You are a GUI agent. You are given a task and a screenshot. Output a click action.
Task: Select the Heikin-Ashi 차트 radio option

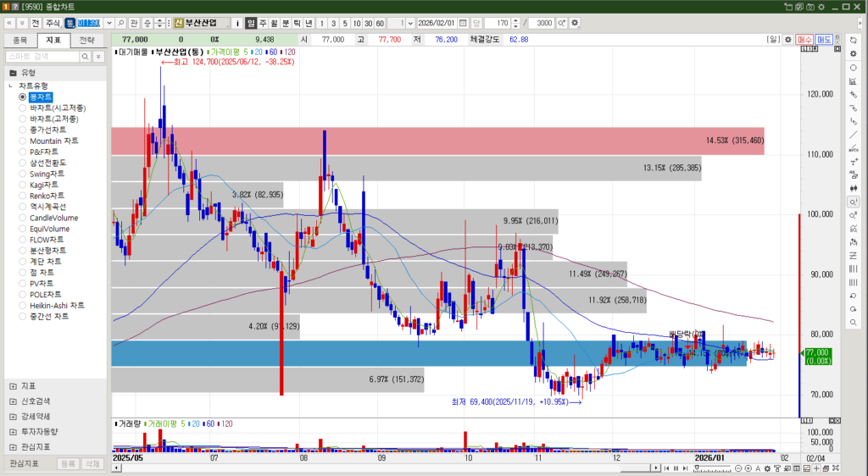point(23,305)
